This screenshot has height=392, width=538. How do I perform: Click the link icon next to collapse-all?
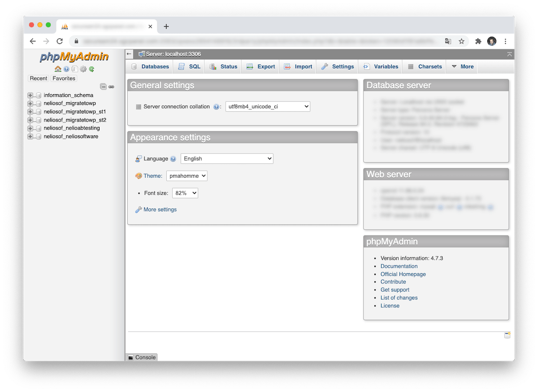(x=111, y=86)
